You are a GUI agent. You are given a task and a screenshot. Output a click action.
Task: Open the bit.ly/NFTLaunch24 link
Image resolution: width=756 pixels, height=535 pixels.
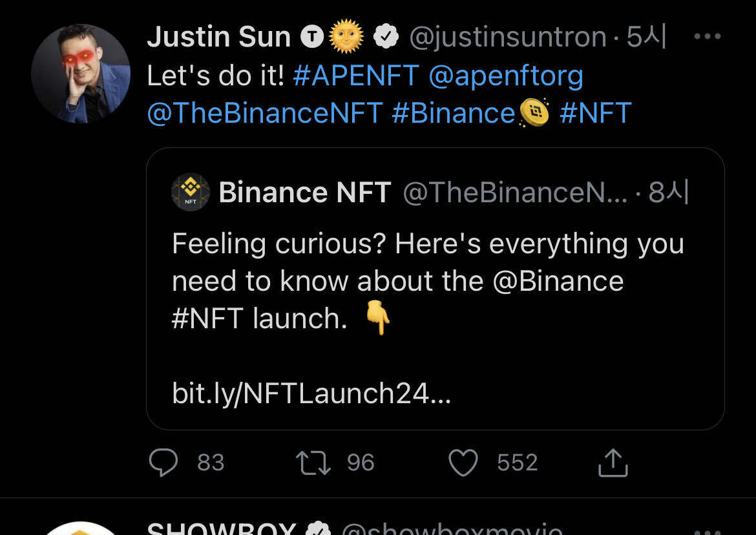[x=311, y=393]
